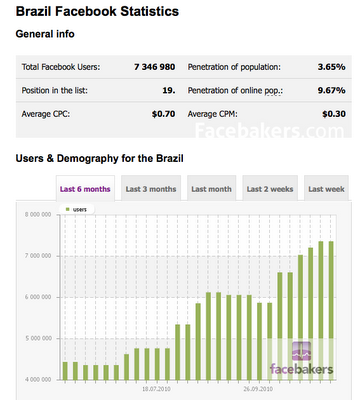Image resolution: width=360 pixels, height=400 pixels.
Task: Click the first leftmost bar in chart
Action: (x=65, y=371)
